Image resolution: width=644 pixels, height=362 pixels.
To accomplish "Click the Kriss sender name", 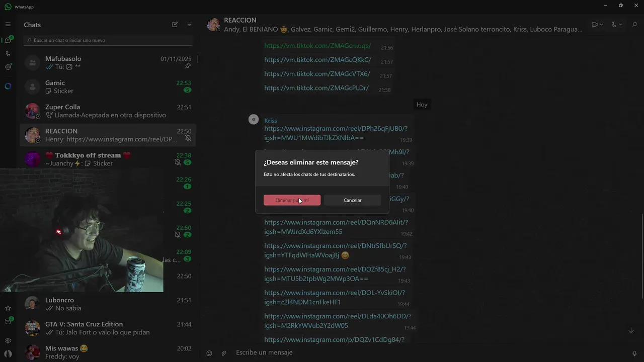I will 271,121.
